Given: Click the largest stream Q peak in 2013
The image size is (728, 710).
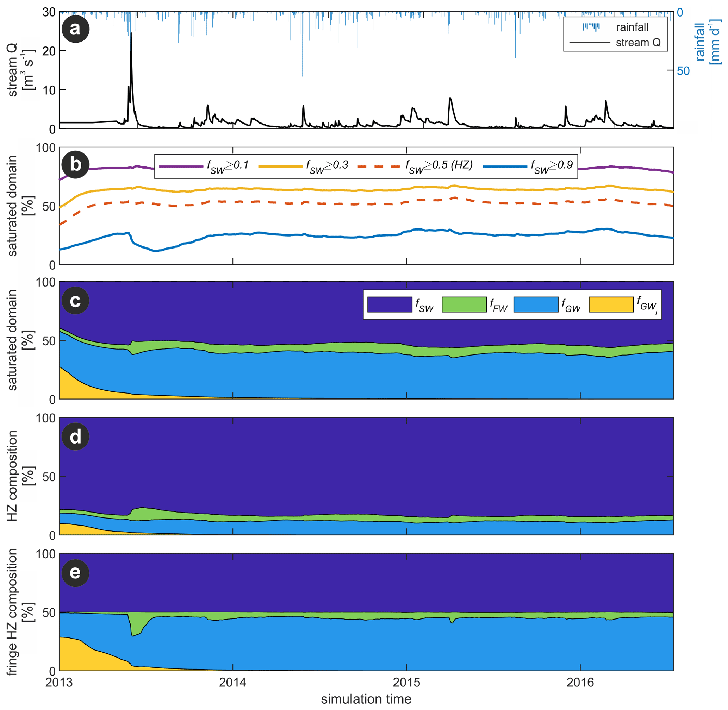Looking at the screenshot, I should click(131, 33).
